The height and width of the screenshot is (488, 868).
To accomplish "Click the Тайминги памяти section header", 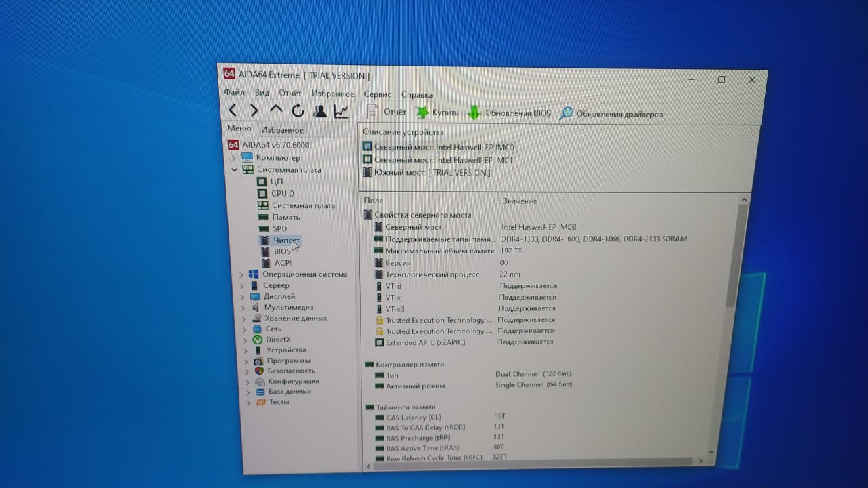I will point(400,407).
